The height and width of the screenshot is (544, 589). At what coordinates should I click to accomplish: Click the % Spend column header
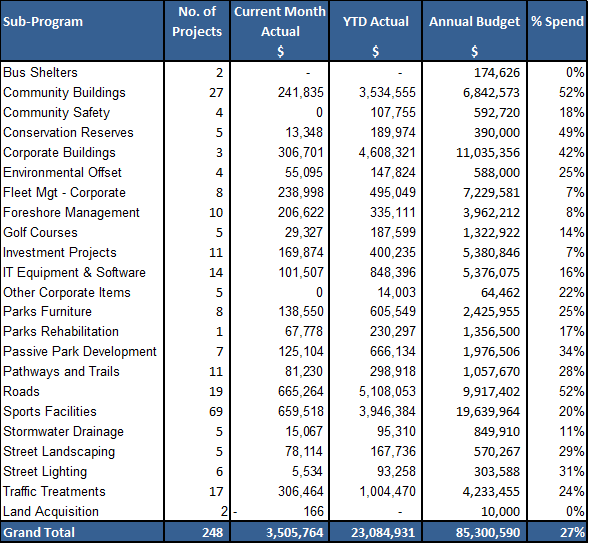[557, 31]
